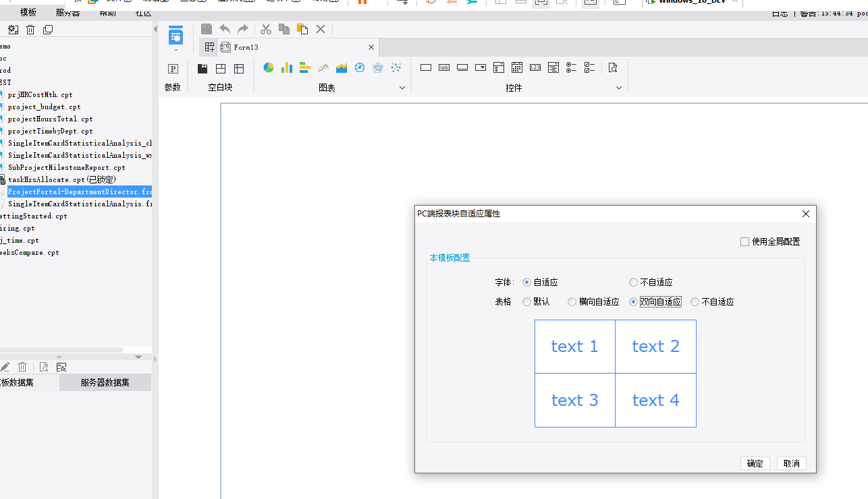Open prjHRCostMth.cpt in file tree
The height and width of the screenshot is (499, 868).
tap(40, 95)
